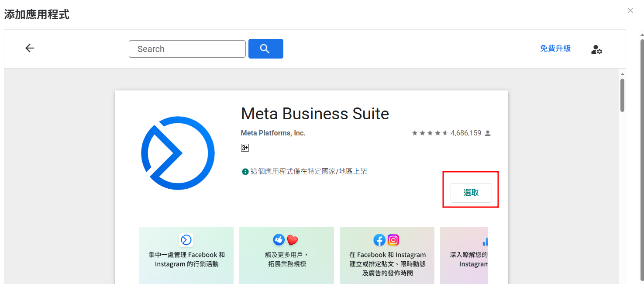Click the 免費升級 link
This screenshot has height=284, width=644.
click(x=555, y=48)
